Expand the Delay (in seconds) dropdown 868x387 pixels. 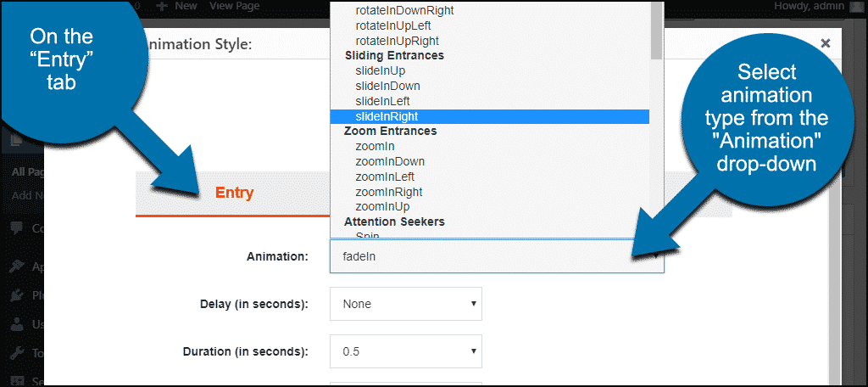coord(406,304)
